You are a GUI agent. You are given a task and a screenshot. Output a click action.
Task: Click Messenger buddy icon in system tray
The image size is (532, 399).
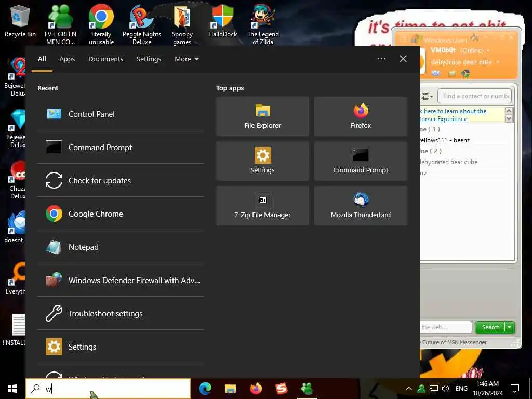pyautogui.click(x=421, y=389)
